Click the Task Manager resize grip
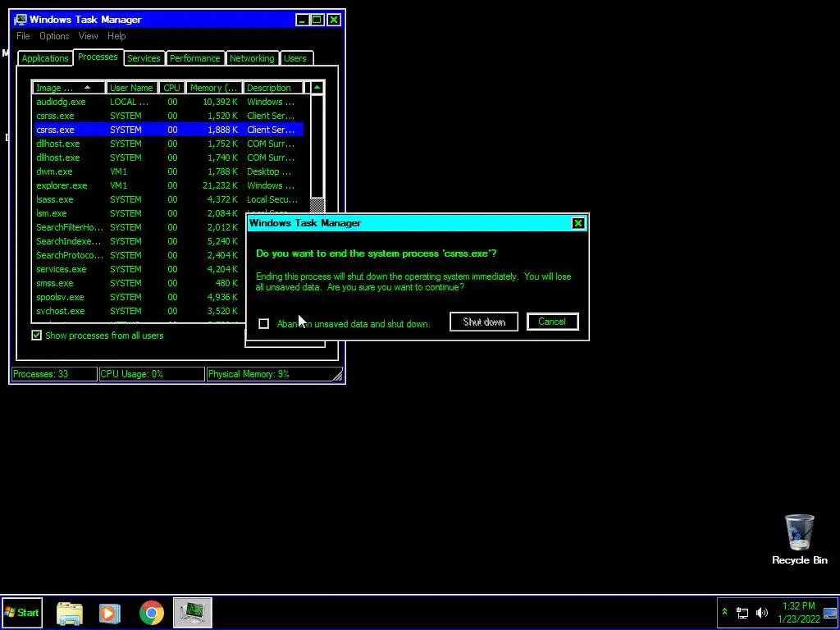Viewport: 840px width, 630px height. (337, 376)
